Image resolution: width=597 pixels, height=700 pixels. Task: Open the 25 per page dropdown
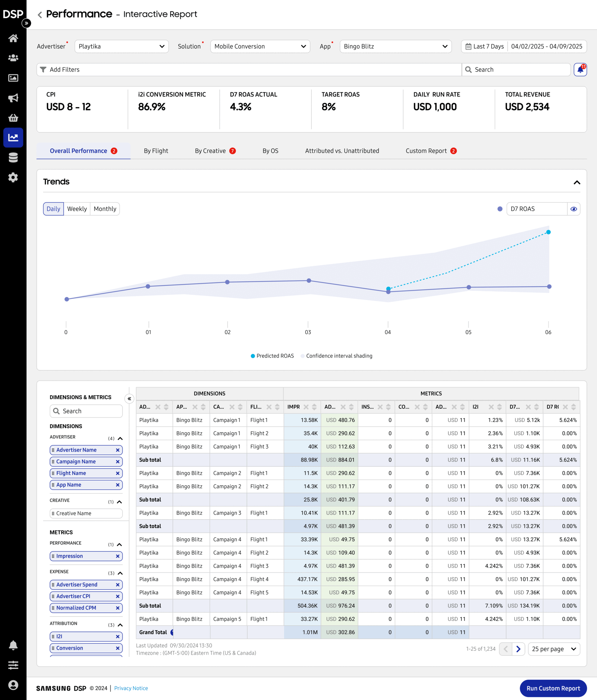click(x=554, y=649)
